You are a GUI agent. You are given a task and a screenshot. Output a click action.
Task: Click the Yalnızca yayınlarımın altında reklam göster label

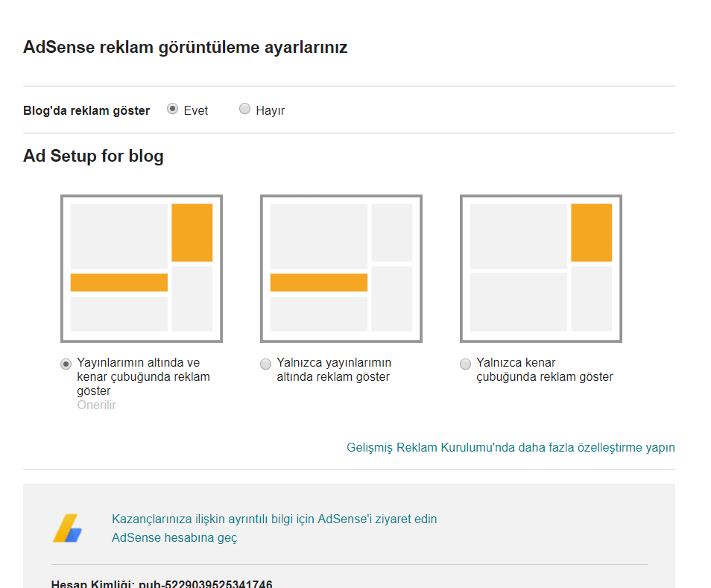334,370
